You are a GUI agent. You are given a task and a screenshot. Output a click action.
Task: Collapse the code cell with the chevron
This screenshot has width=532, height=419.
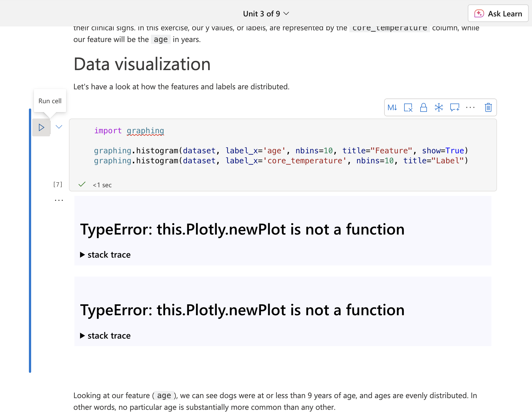59,127
